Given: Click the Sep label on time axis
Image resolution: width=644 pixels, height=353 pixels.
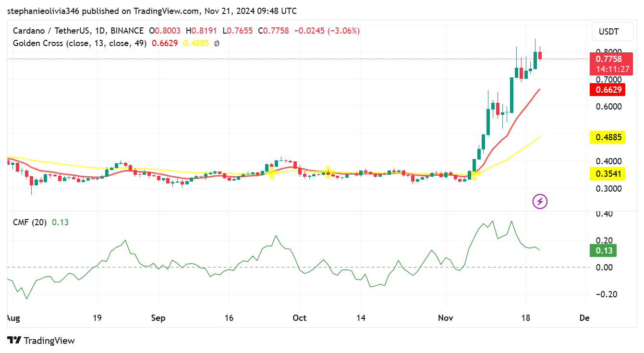Looking at the screenshot, I should 158,318.
